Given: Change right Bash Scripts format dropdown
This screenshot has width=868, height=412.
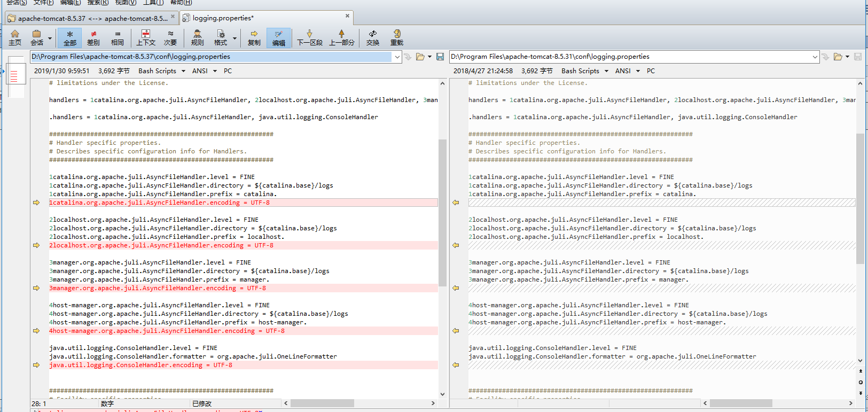Looking at the screenshot, I should point(585,71).
